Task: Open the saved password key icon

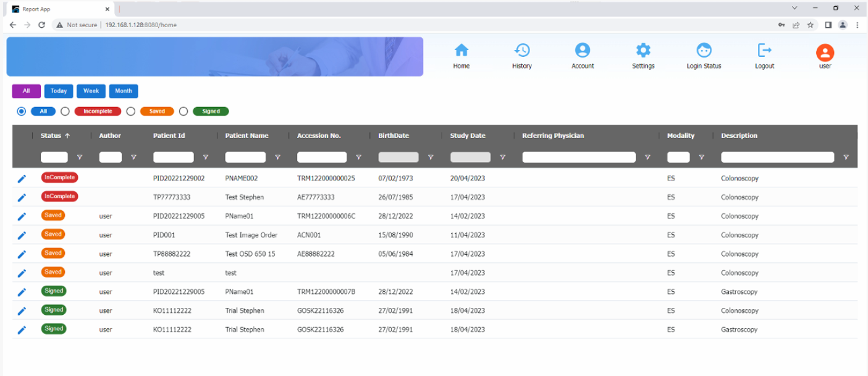Action: point(782,25)
